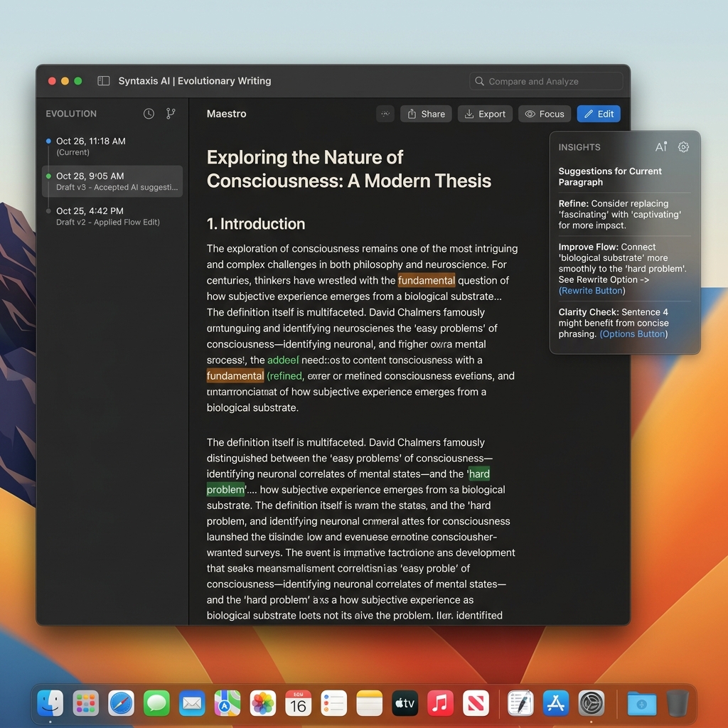Toggle the sidebar panel icon
The image size is (728, 728).
click(104, 81)
